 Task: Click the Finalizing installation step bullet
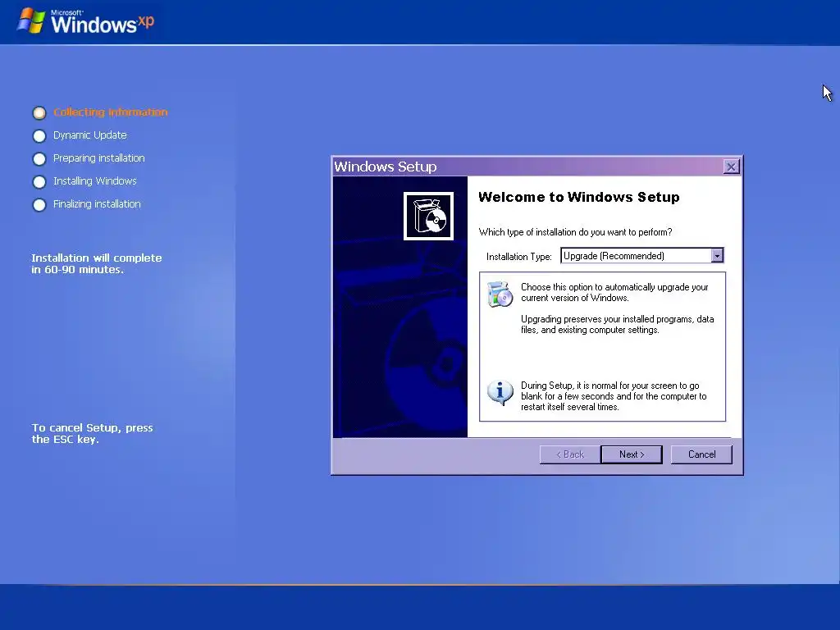coord(39,205)
